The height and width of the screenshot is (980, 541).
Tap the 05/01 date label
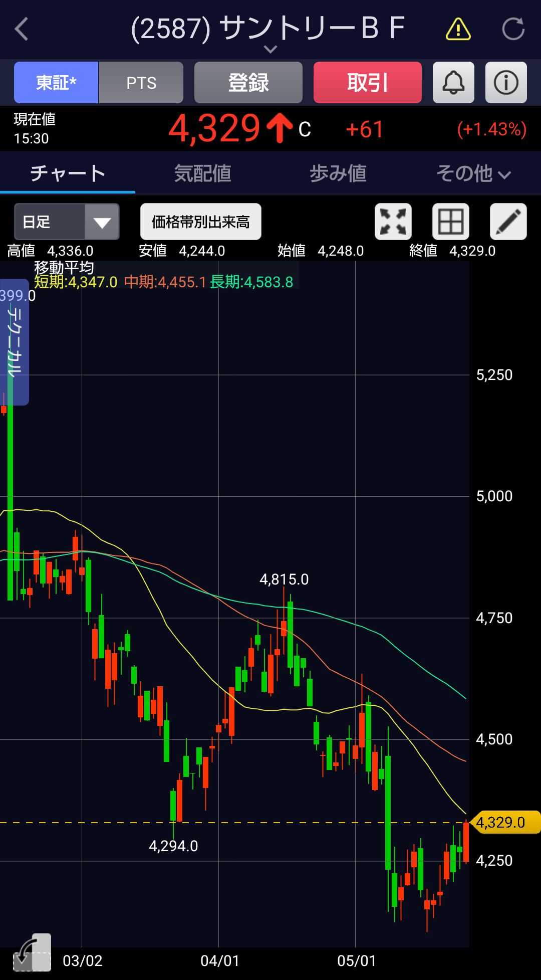pyautogui.click(x=356, y=960)
